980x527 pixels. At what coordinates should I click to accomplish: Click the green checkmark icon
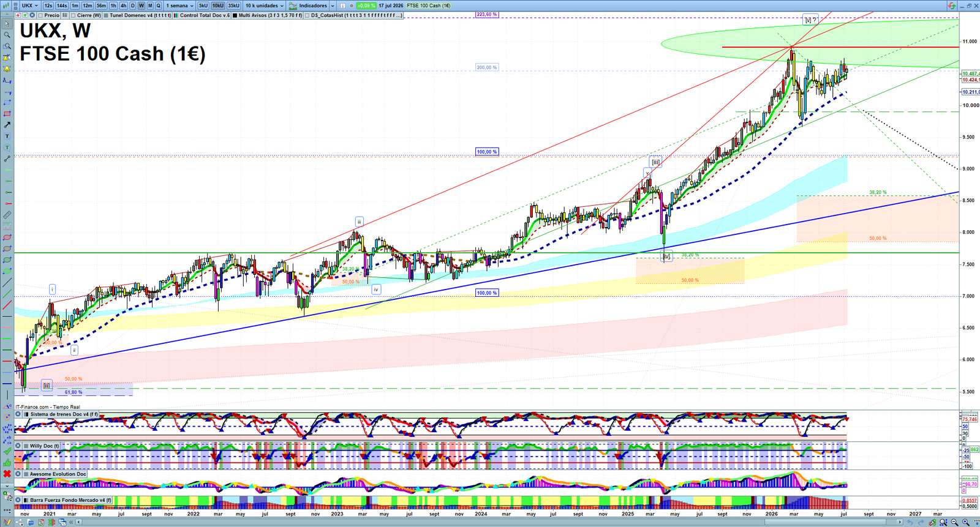pyautogui.click(x=7, y=450)
